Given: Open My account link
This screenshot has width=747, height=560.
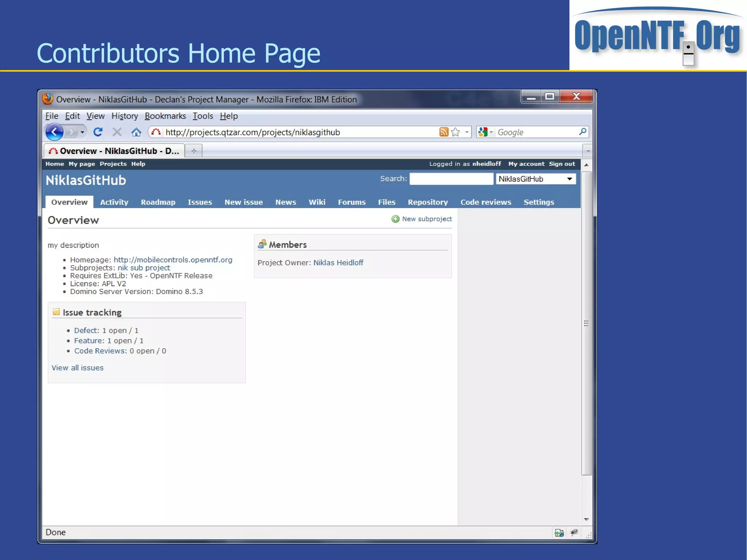Looking at the screenshot, I should coord(526,164).
